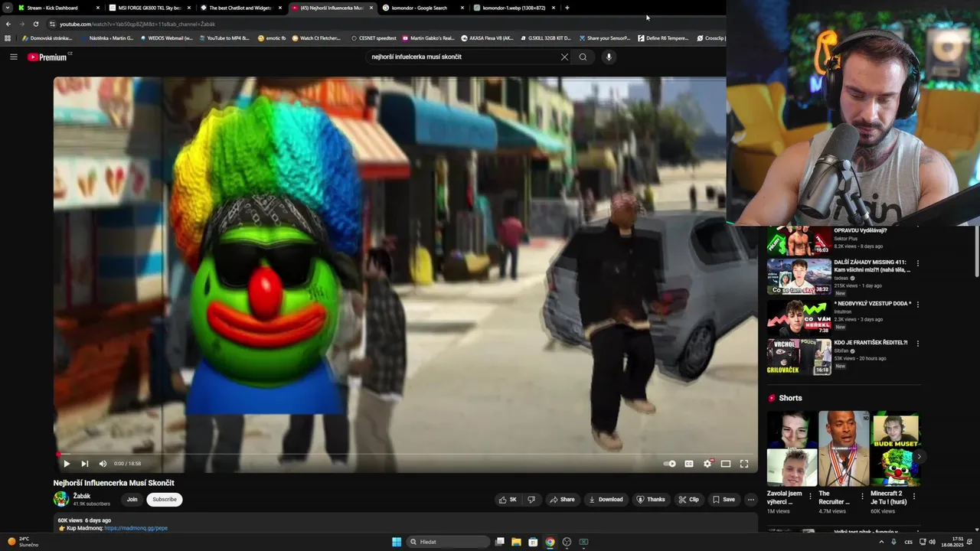Open more actions ellipsis under video
This screenshot has width=980, height=551.
[x=750, y=499]
